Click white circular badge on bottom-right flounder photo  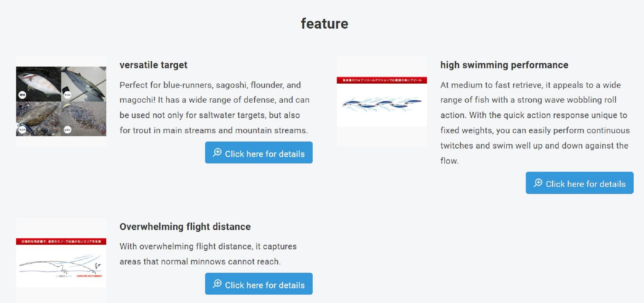(68, 130)
